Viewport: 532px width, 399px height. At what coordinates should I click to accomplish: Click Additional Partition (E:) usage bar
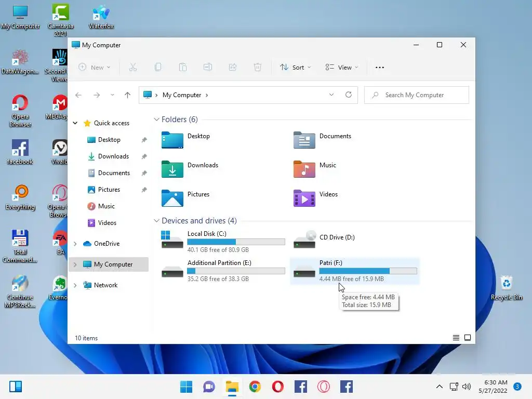(236, 271)
